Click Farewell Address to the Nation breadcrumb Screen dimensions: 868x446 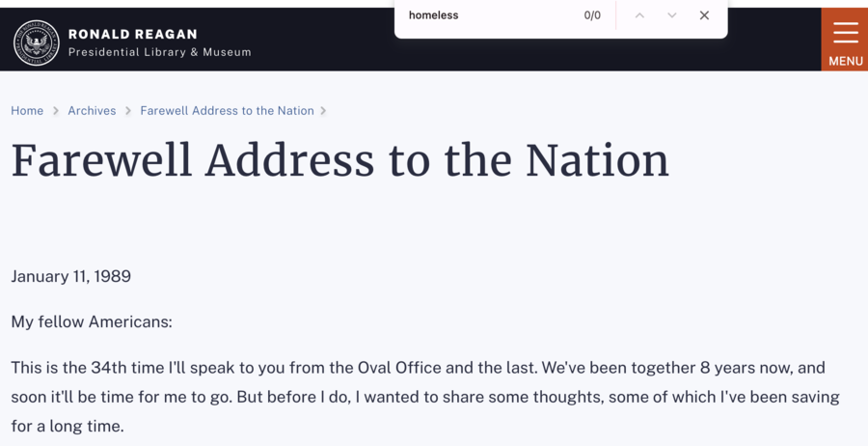(x=227, y=111)
